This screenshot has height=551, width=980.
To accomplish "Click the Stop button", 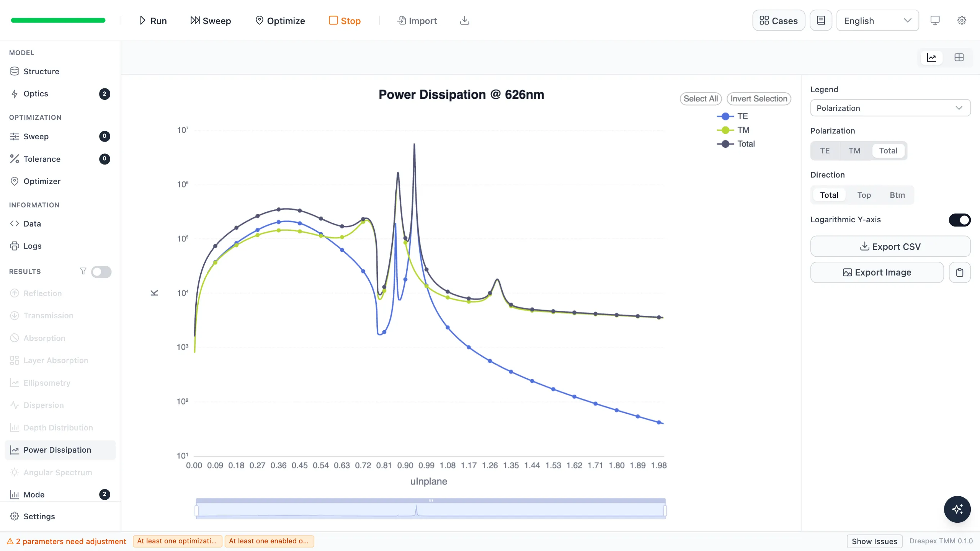I will (x=345, y=21).
